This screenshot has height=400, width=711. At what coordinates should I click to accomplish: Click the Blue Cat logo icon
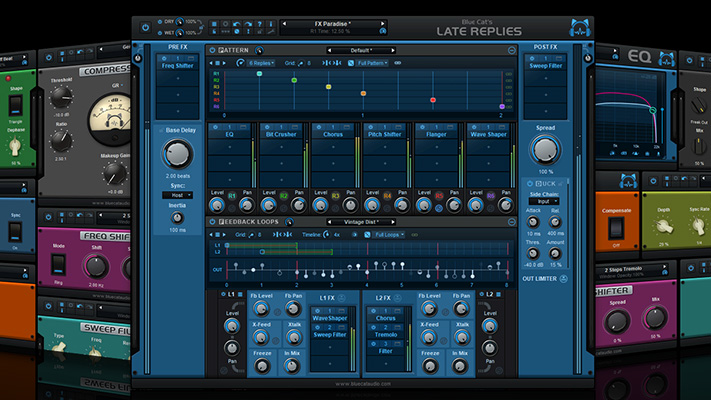578,27
